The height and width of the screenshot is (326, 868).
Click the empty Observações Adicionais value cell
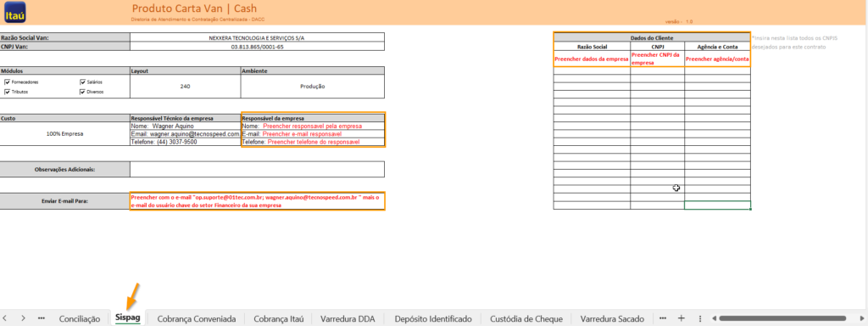click(257, 169)
